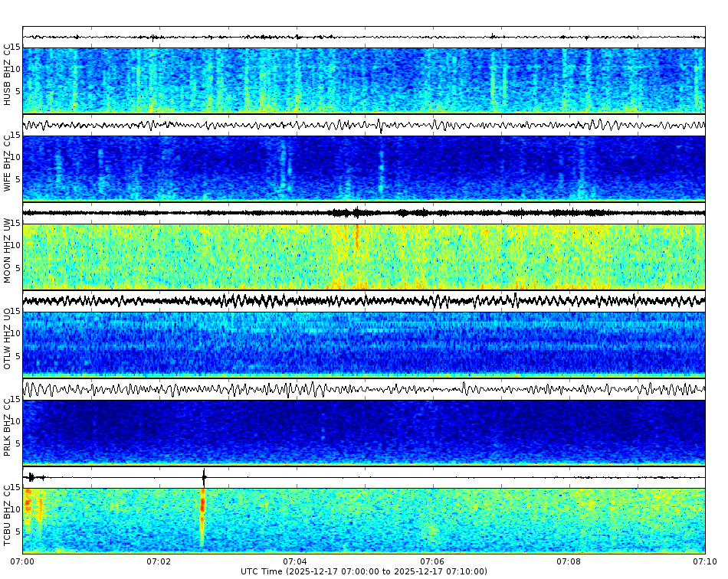Select the HUSB BHZ CC station label
Viewport: 728px width, 579px height.
(x=8, y=74)
